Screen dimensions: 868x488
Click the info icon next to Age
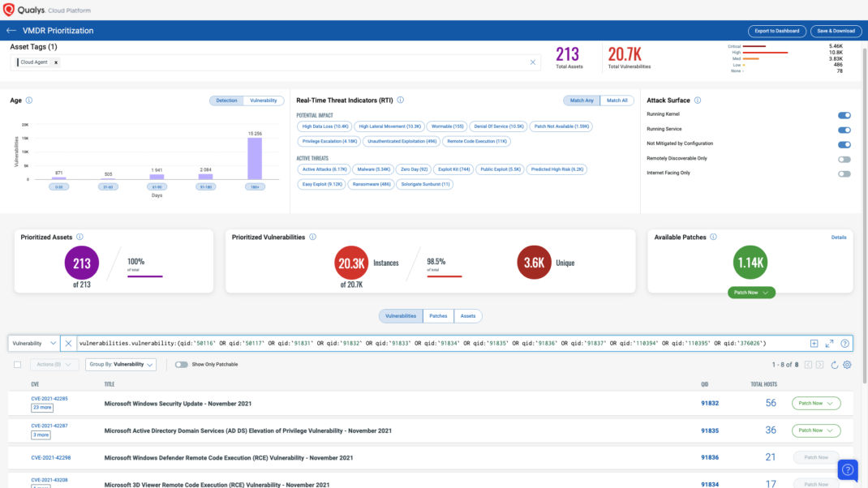coord(29,101)
